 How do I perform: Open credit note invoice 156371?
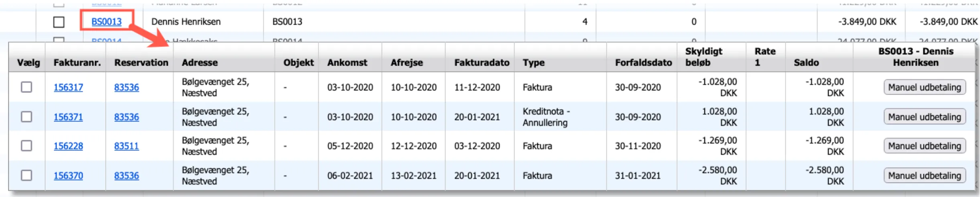tap(68, 117)
